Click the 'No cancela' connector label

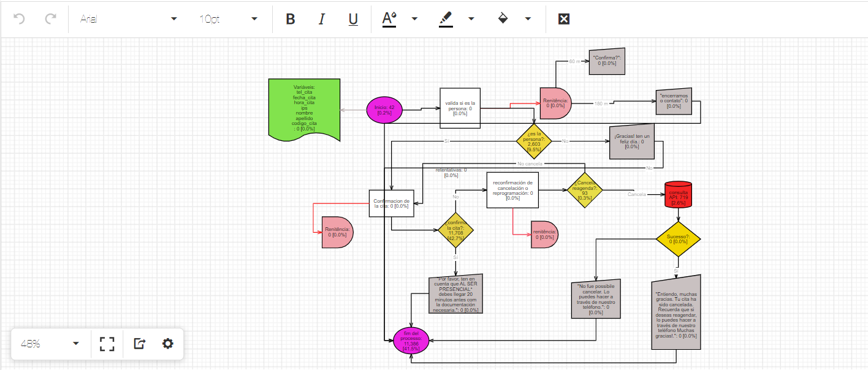click(530, 164)
